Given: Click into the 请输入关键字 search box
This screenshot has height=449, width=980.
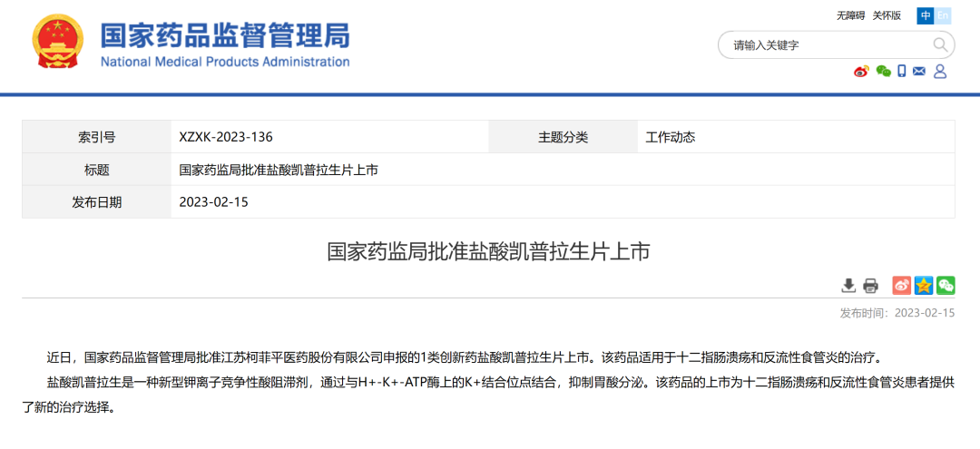Looking at the screenshot, I should point(826,45).
